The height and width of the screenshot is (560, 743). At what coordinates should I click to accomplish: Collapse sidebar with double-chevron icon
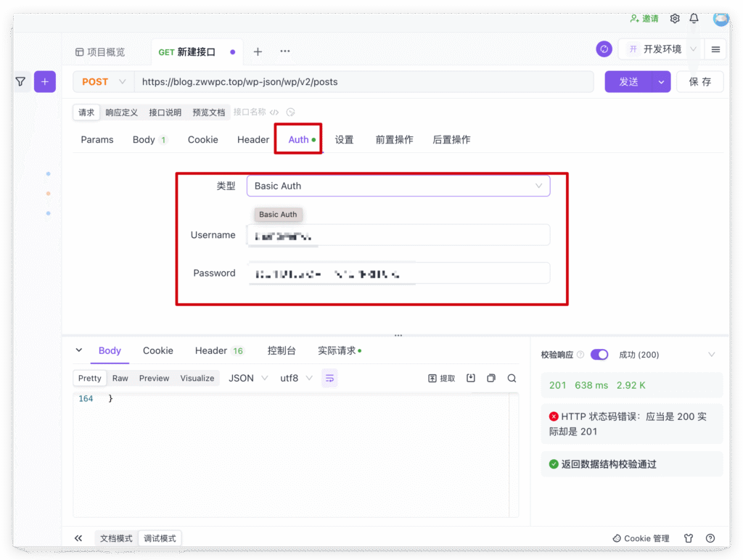click(x=78, y=538)
